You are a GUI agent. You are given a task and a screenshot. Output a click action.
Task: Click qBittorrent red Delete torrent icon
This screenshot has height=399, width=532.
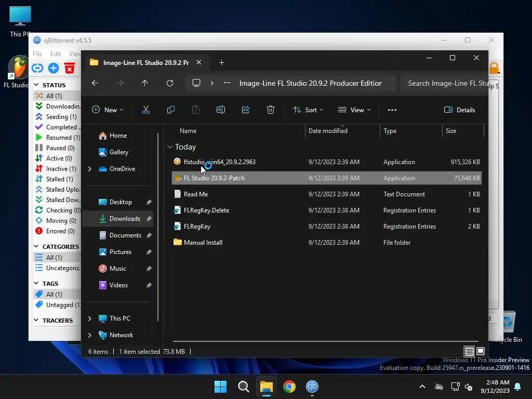[70, 68]
